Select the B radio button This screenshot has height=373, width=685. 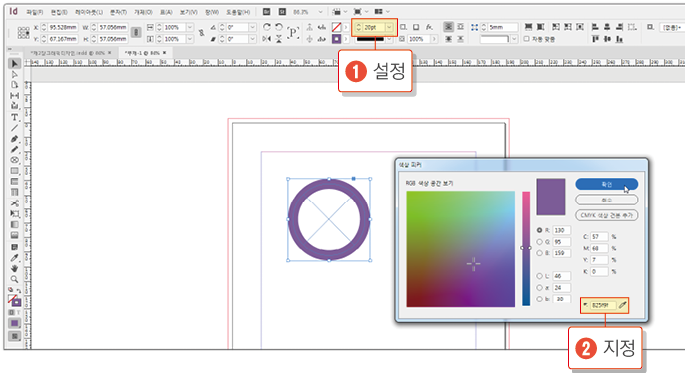coord(540,253)
